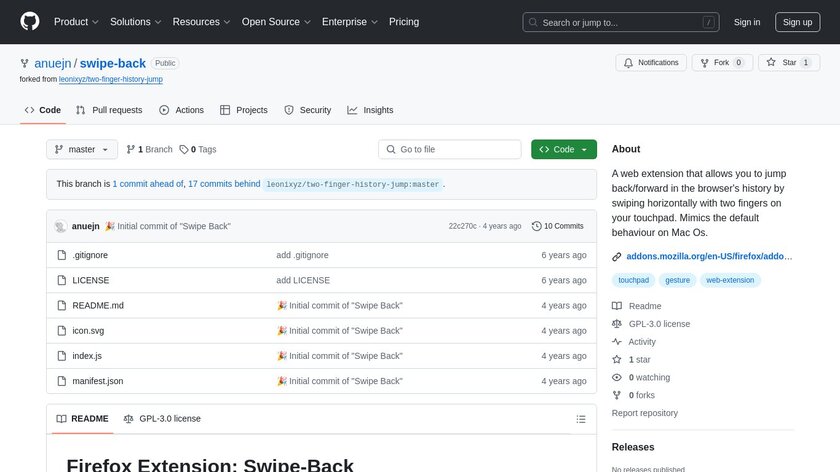Click the Tags icon link
840x472 pixels.
(198, 149)
